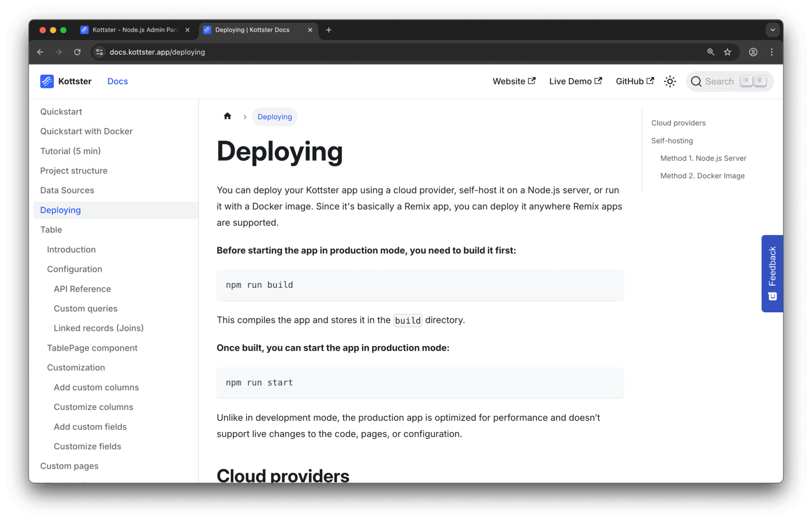
Task: Click the npm run start code block
Action: coord(420,383)
